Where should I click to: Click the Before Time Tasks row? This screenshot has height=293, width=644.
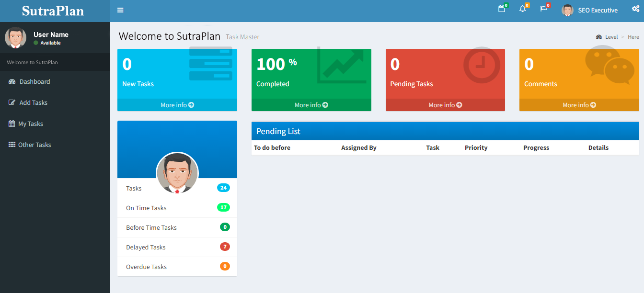(x=177, y=227)
